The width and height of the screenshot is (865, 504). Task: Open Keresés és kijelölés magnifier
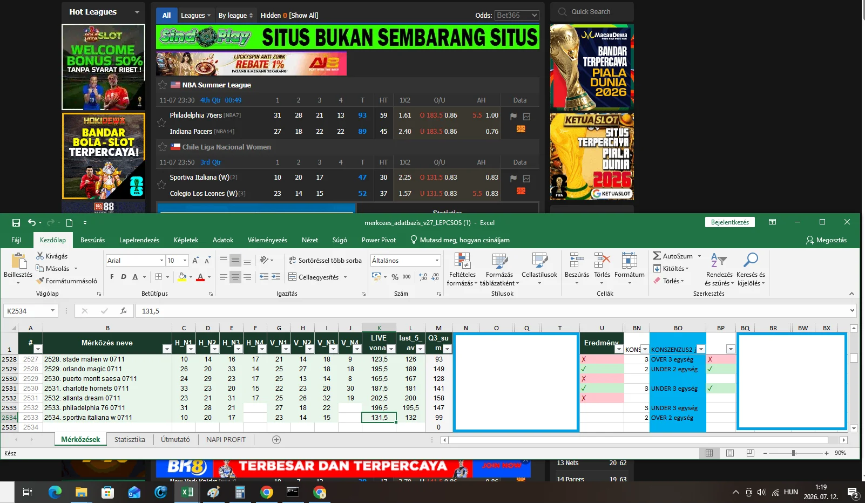[751, 260]
